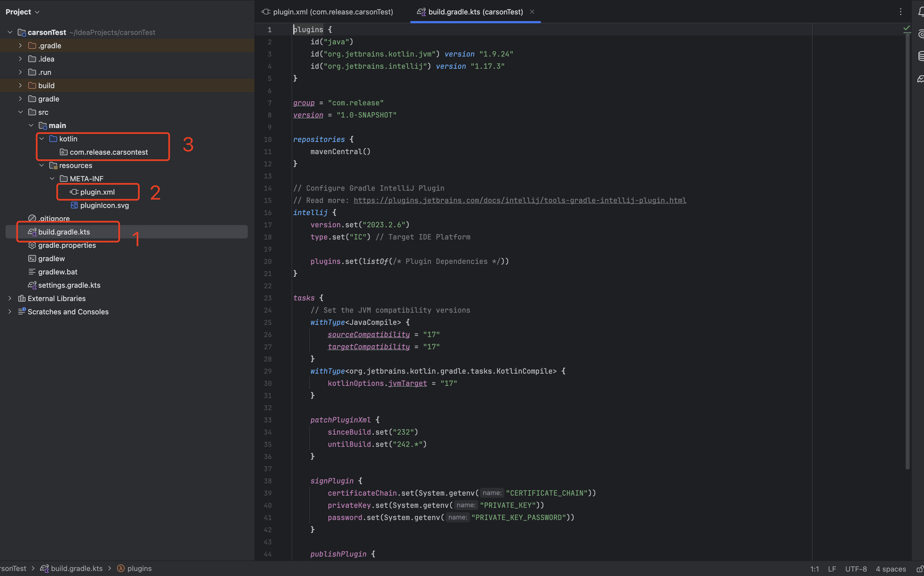Close the build.gradle.kts editor tab
Image resolution: width=924 pixels, height=576 pixels.
click(x=532, y=12)
